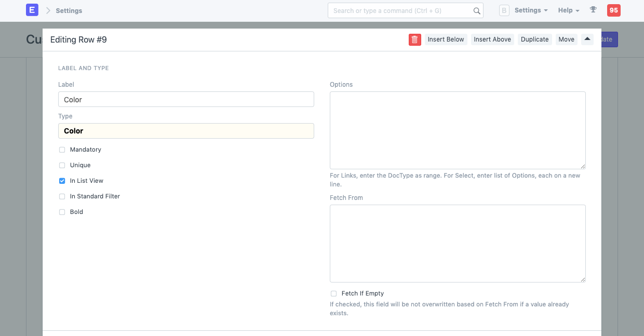The image size is (644, 336).
Task: Open the Settings dropdown in the navbar
Action: (530, 10)
